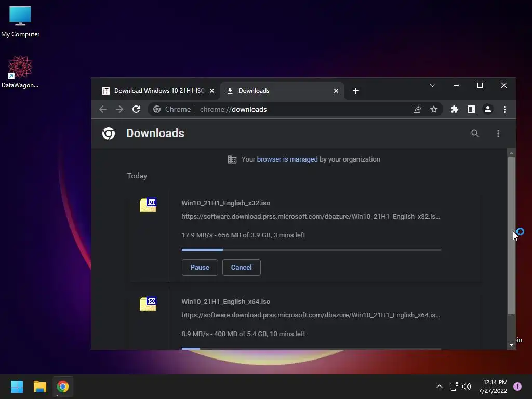
Task: Open the Windows Start menu
Action: pos(17,387)
